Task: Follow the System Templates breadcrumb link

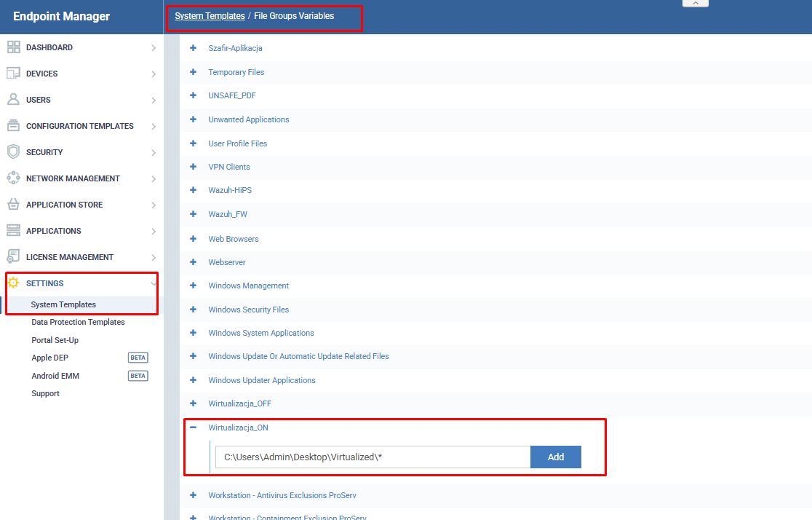Action: click(x=210, y=16)
